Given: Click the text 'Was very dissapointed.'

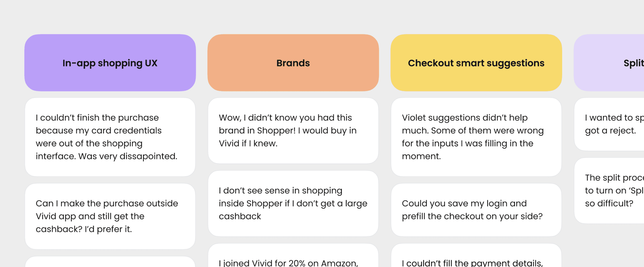Looking at the screenshot, I should (x=128, y=156).
